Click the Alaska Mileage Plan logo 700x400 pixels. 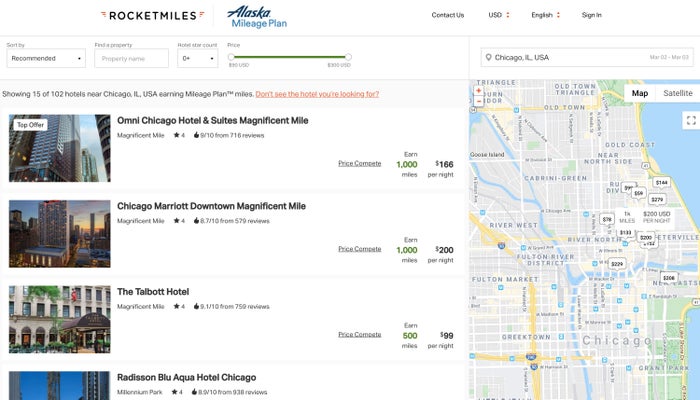click(x=258, y=17)
